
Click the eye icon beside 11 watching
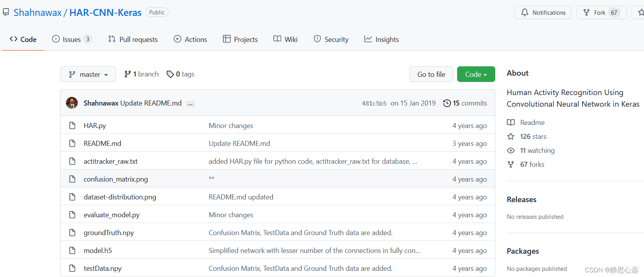tap(511, 151)
